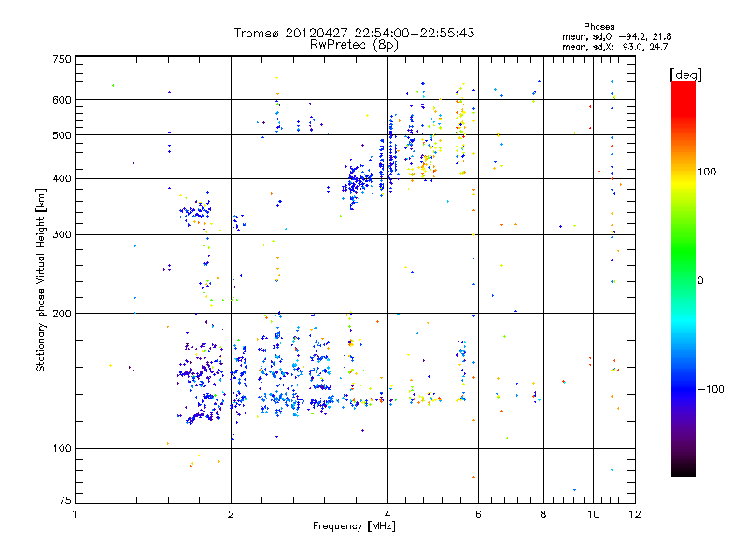Click the black bottom of the phase colorbar
747x560 pixels.
click(x=684, y=469)
